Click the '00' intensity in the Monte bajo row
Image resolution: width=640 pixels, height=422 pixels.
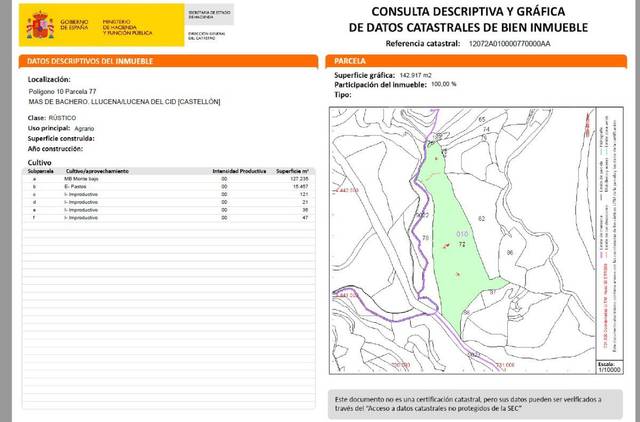click(x=224, y=179)
